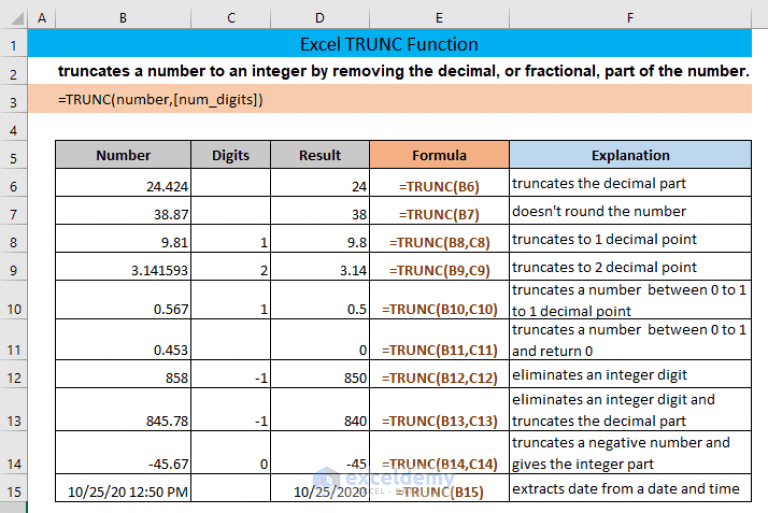Click the TRUNC description text in row 2
The image size is (768, 513).
tap(404, 71)
